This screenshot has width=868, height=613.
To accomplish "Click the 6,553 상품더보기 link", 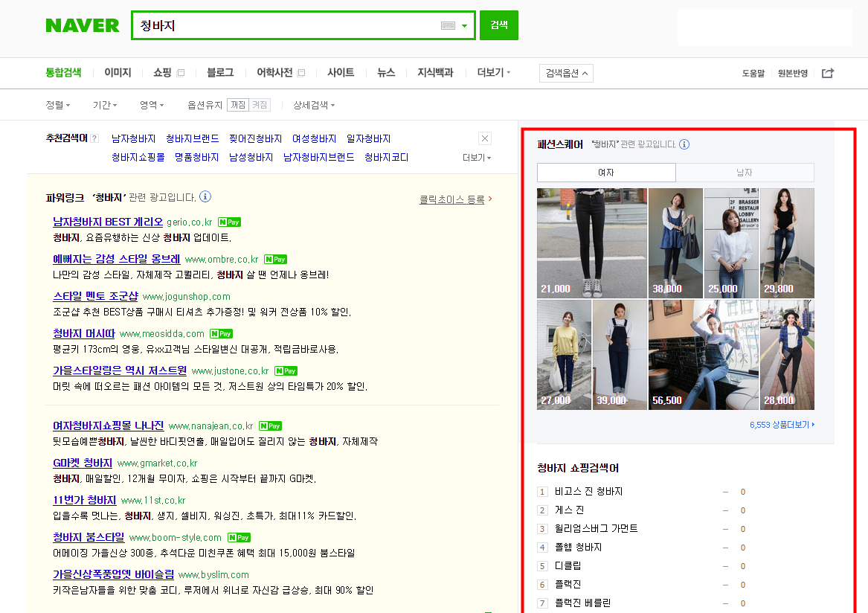I will pos(782,425).
